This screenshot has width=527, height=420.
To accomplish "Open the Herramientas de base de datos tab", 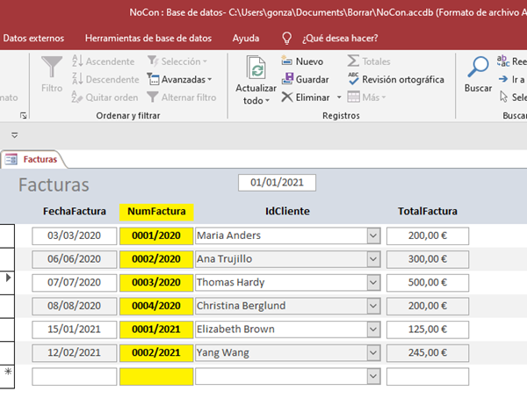I will [148, 39].
